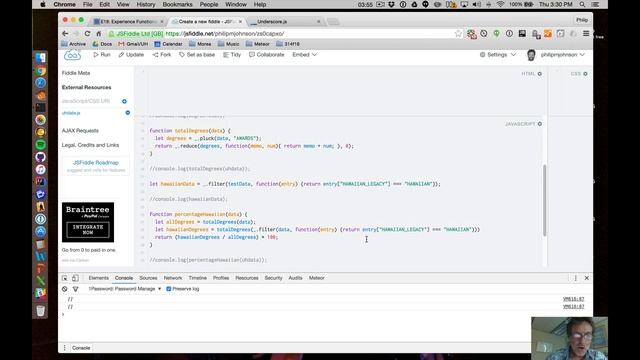
Task: Click Update in JSFiddle toolbar
Action: (131, 55)
